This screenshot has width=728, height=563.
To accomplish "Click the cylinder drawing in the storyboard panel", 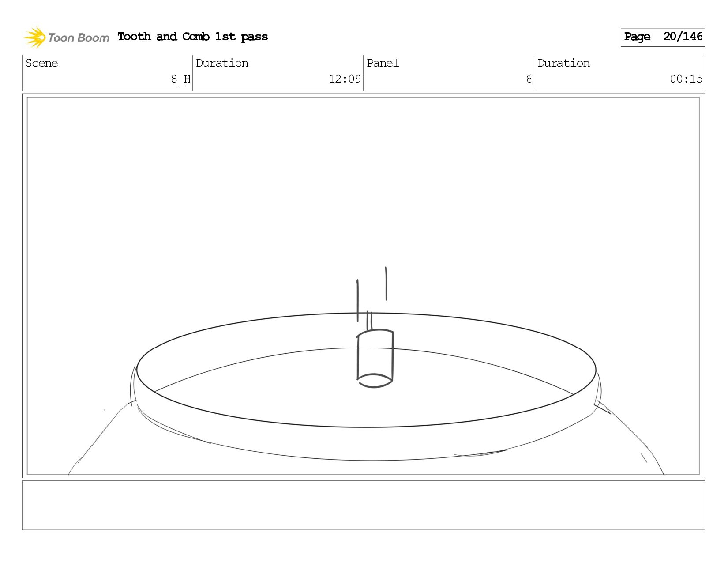I will pos(375,358).
